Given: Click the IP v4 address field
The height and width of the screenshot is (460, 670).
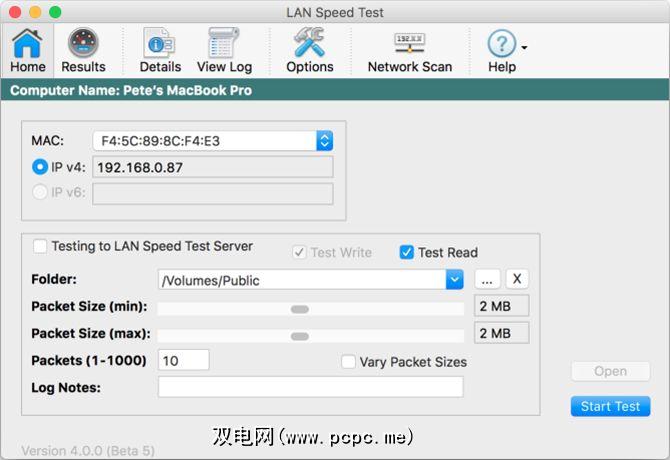Looking at the screenshot, I should [213, 167].
